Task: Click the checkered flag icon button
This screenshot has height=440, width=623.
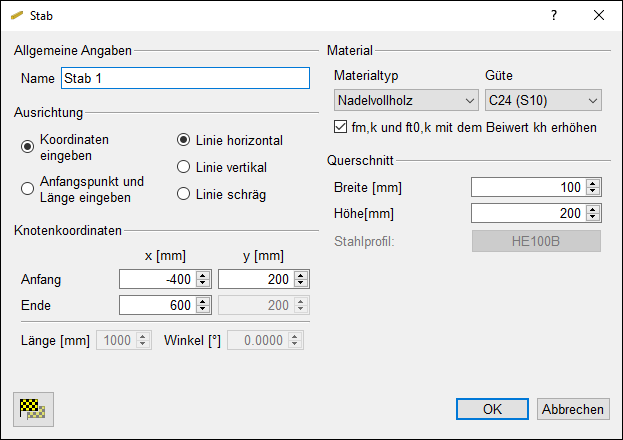Action: point(35,409)
